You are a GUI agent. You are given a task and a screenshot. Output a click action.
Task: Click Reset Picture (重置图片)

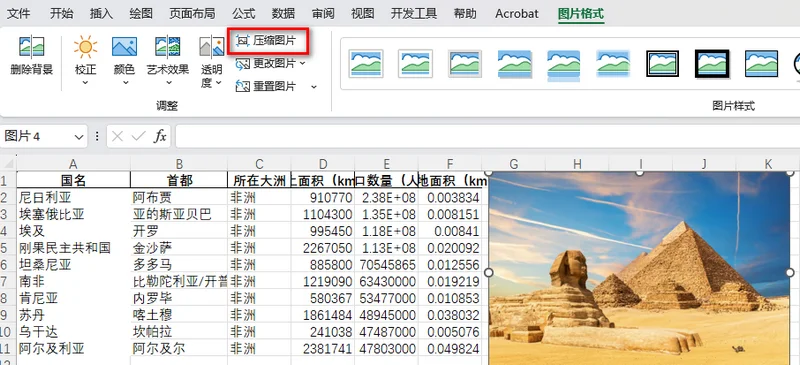point(266,87)
